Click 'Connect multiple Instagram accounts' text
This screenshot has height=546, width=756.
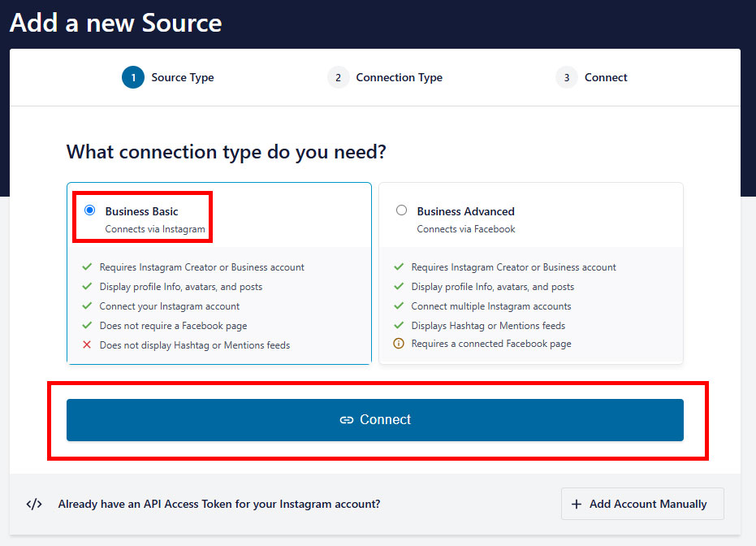(x=490, y=306)
